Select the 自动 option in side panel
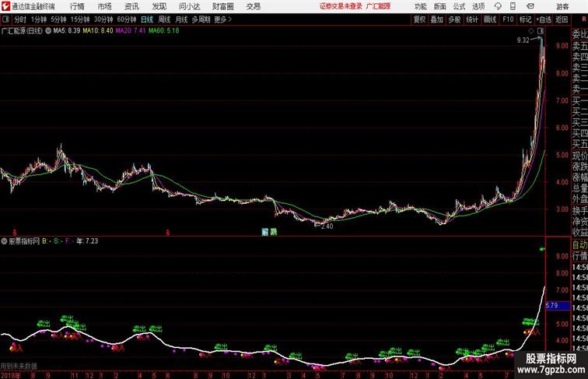The image size is (588, 379). tap(579, 244)
